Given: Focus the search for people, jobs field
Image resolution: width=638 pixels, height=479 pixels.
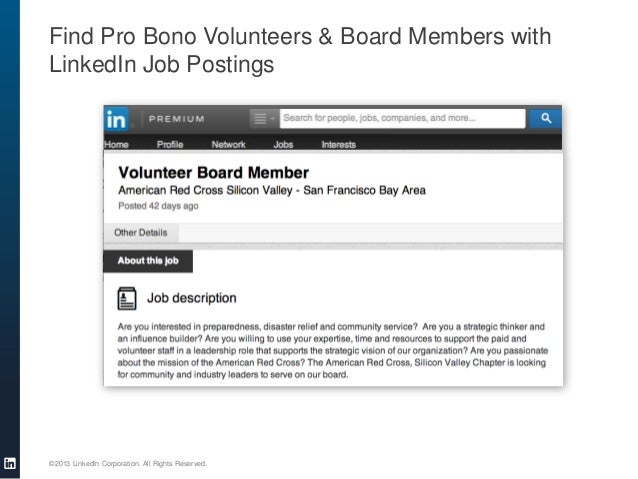Looking at the screenshot, I should (402, 118).
